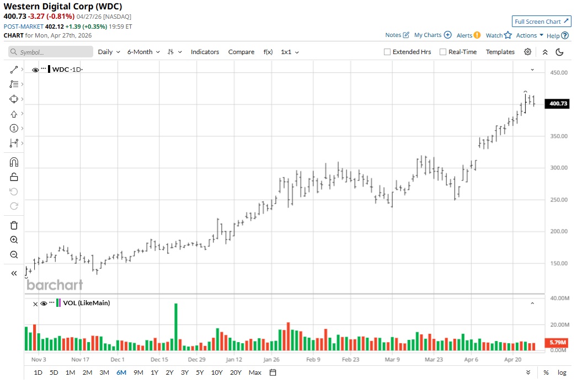This screenshot has width=588, height=383.
Task: Select the 1M range
Action: (x=70, y=373)
